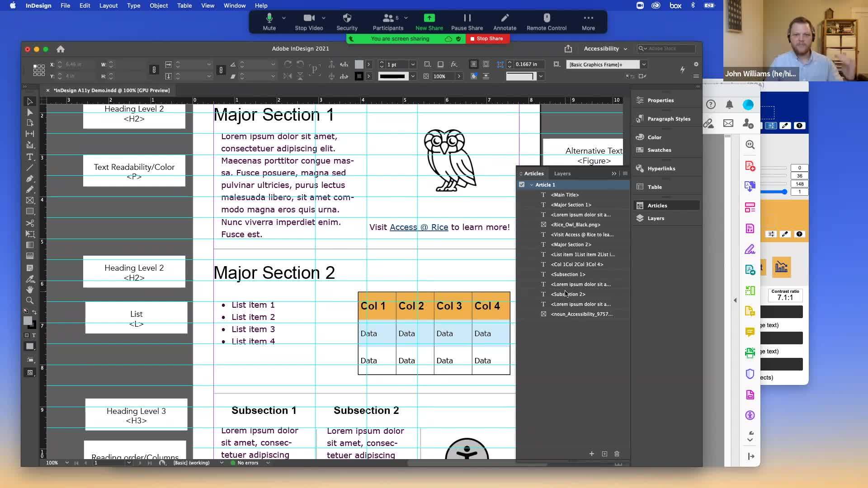Select the Direct Selection tool
Viewport: 868px width, 488px height.
tap(30, 113)
